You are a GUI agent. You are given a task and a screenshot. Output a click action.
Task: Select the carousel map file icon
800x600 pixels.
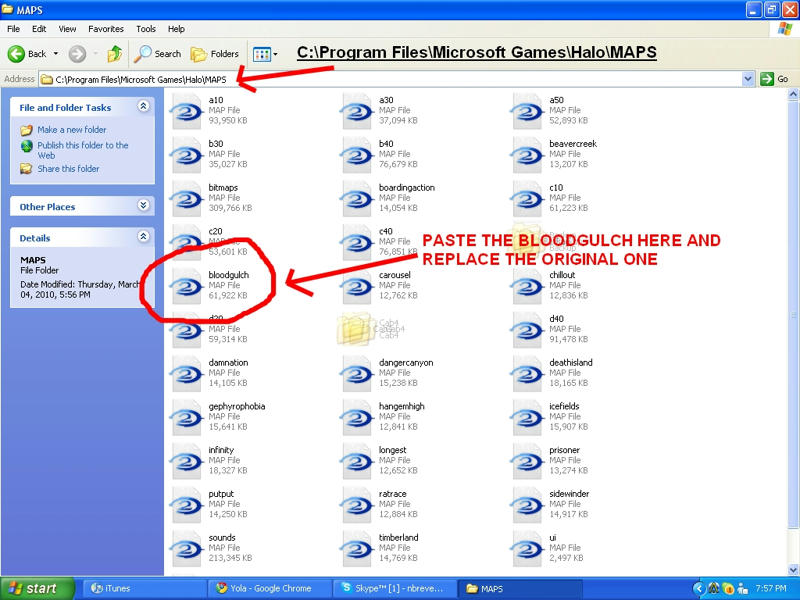(358, 286)
